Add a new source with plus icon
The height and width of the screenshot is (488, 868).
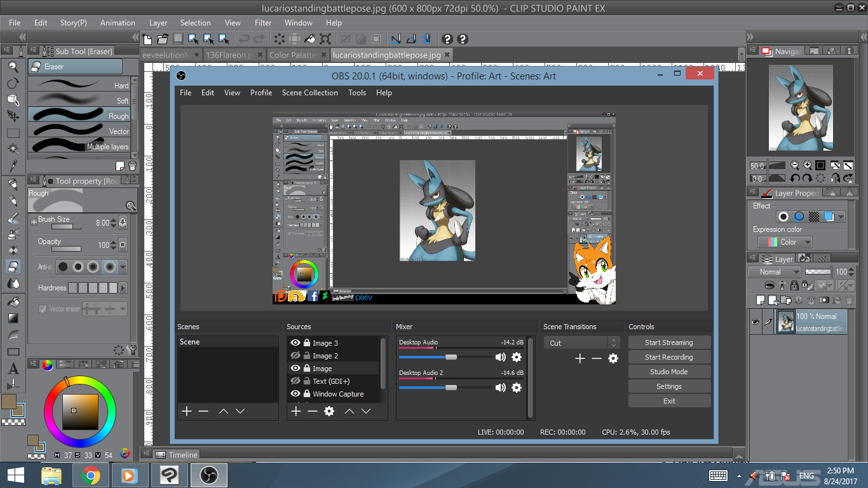point(295,411)
